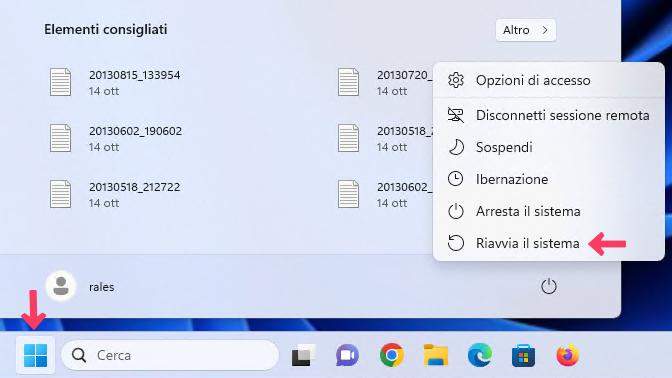Click the power button in Start menu

coord(549,286)
